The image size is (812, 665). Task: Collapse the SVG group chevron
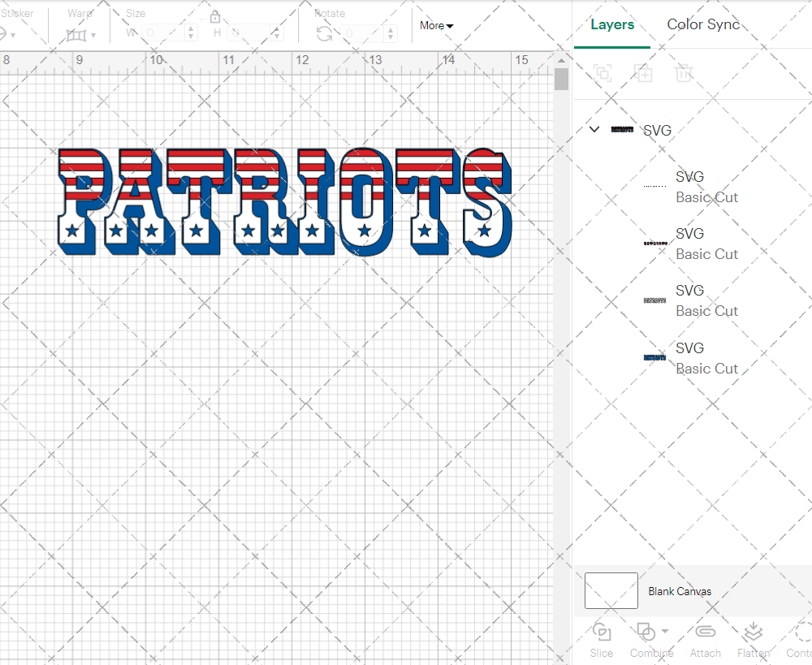coord(594,129)
